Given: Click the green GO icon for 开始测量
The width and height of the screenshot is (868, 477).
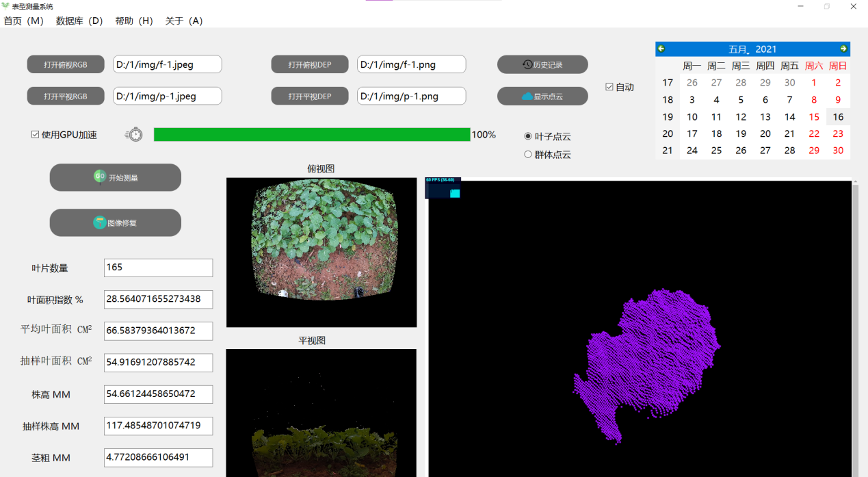Looking at the screenshot, I should click(100, 177).
